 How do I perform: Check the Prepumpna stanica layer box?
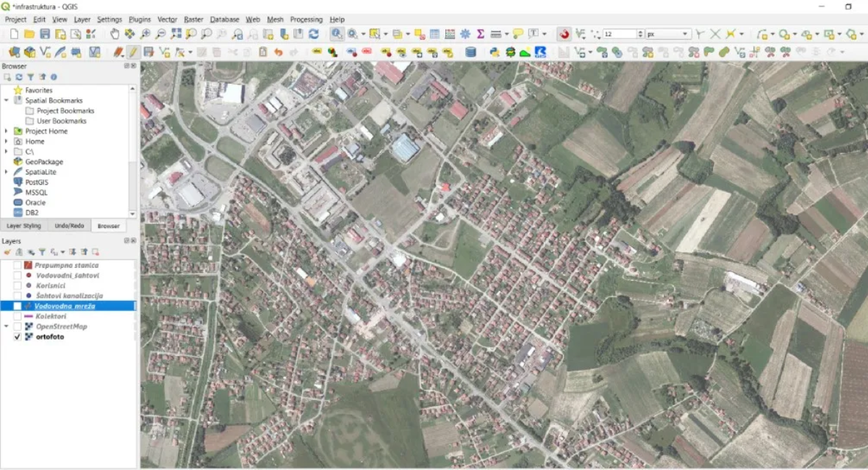pos(18,265)
